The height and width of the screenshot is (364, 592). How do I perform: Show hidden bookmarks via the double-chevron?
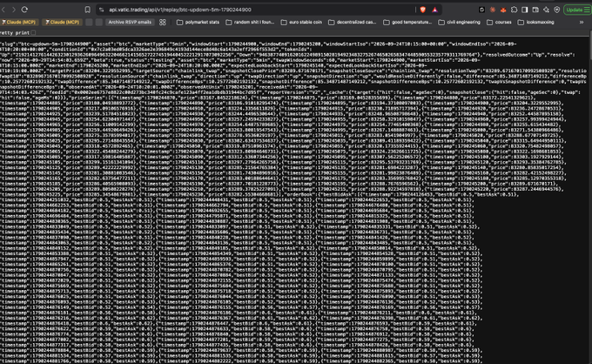coord(582,23)
